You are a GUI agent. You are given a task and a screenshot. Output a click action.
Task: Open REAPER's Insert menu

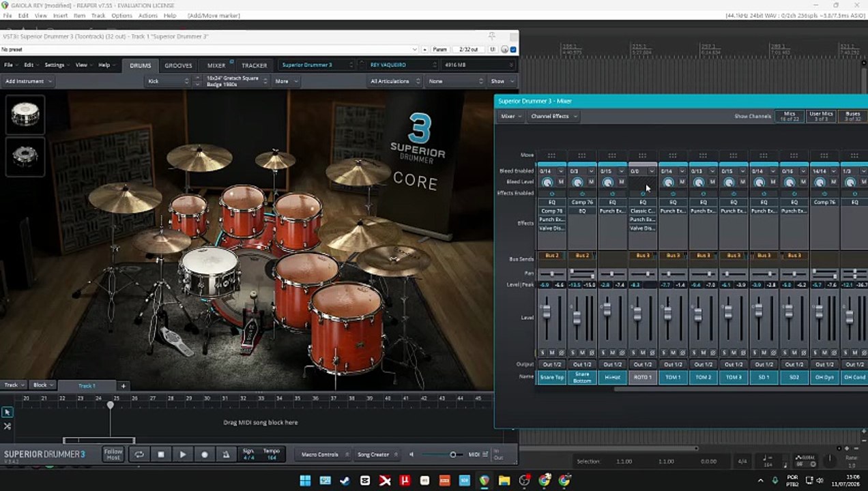point(60,16)
